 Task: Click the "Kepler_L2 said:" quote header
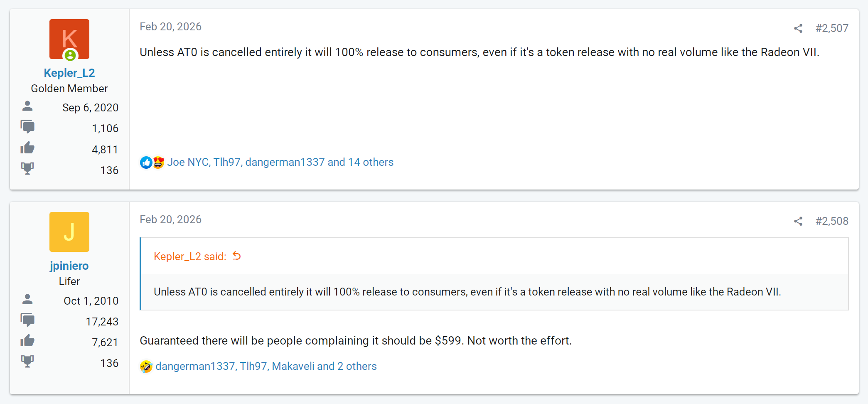coord(190,256)
